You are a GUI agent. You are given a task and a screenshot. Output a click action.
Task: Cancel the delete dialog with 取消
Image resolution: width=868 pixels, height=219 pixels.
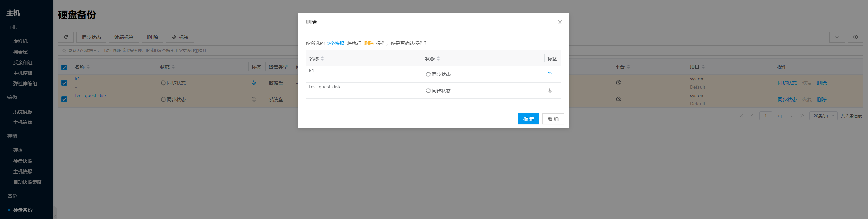pos(553,119)
